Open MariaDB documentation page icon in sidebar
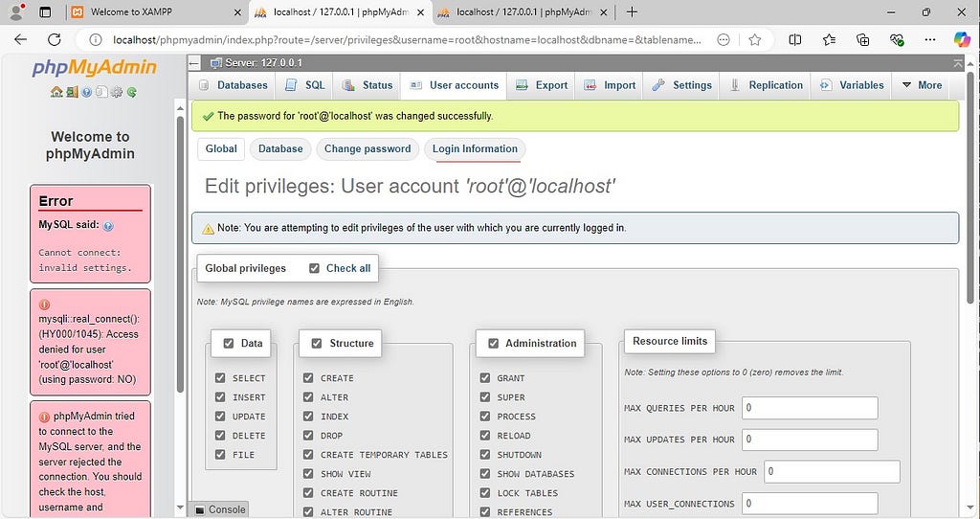This screenshot has height=519, width=980. 101,92
